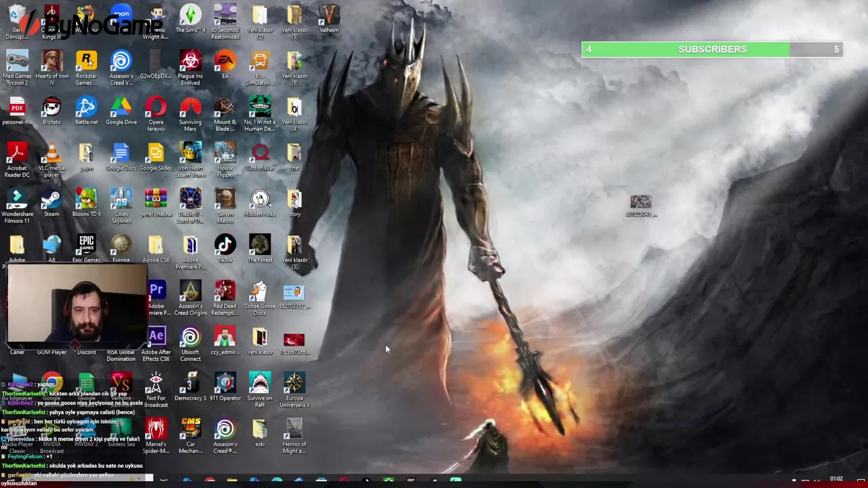This screenshot has width=868, height=488.
Task: Open Rockstar Games Launcher icon
Action: pyautogui.click(x=86, y=68)
